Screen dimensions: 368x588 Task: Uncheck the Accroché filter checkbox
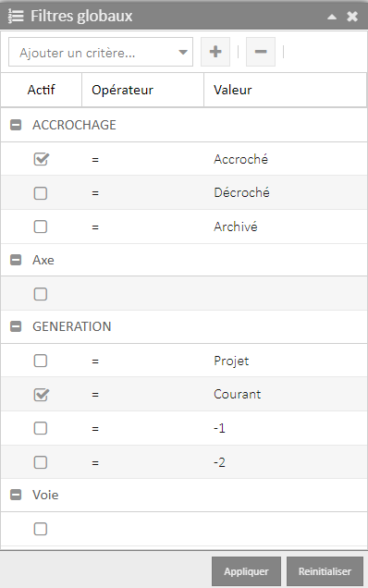41,159
